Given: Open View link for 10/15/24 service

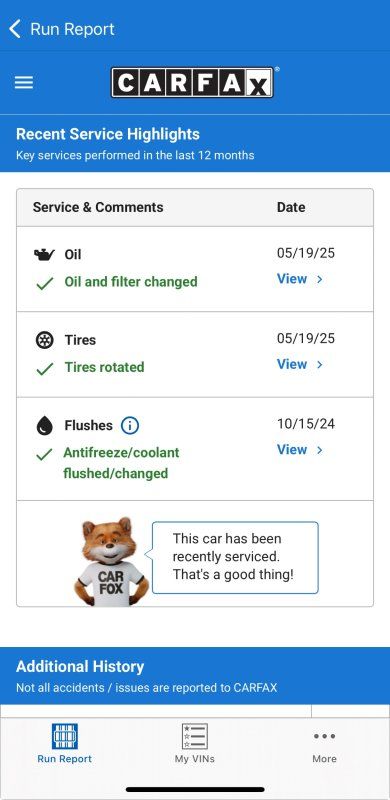Looking at the screenshot, I should tap(300, 449).
